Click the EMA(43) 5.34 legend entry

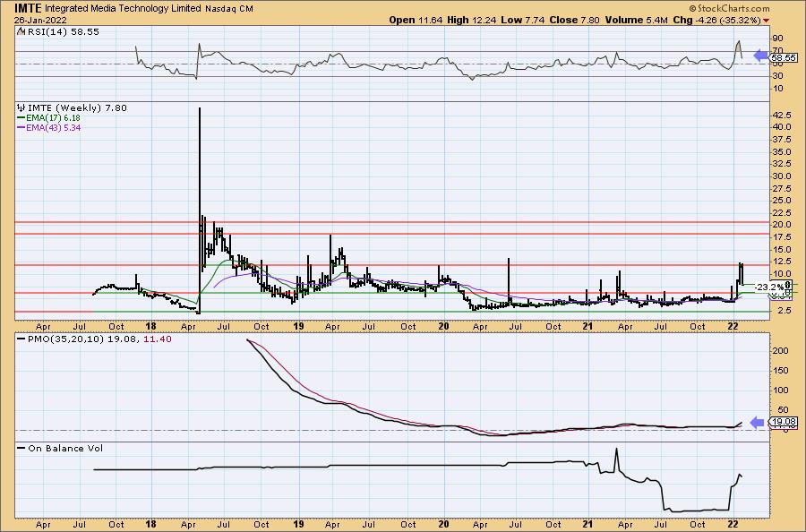(53, 127)
